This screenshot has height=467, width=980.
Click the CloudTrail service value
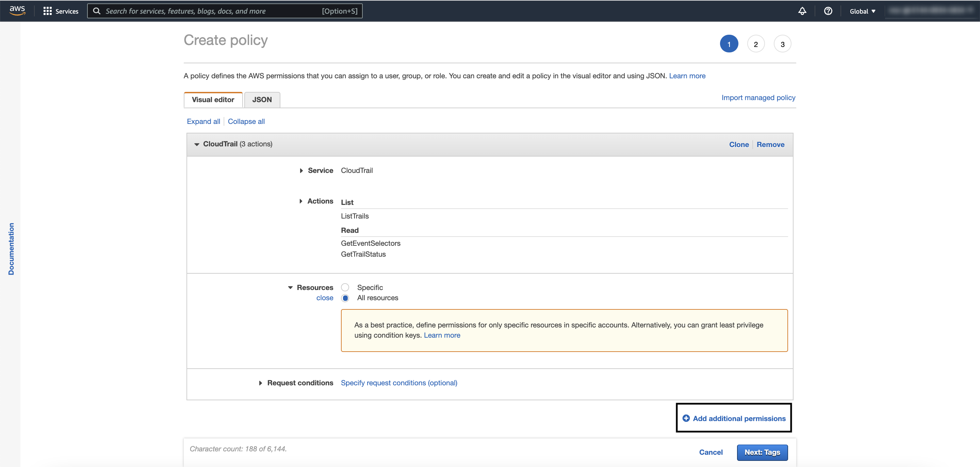click(357, 171)
